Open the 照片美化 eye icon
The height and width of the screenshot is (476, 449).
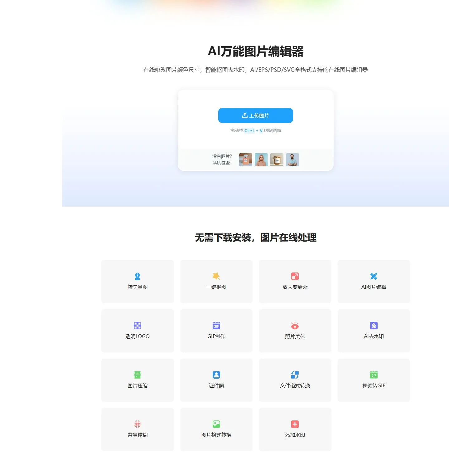(295, 326)
